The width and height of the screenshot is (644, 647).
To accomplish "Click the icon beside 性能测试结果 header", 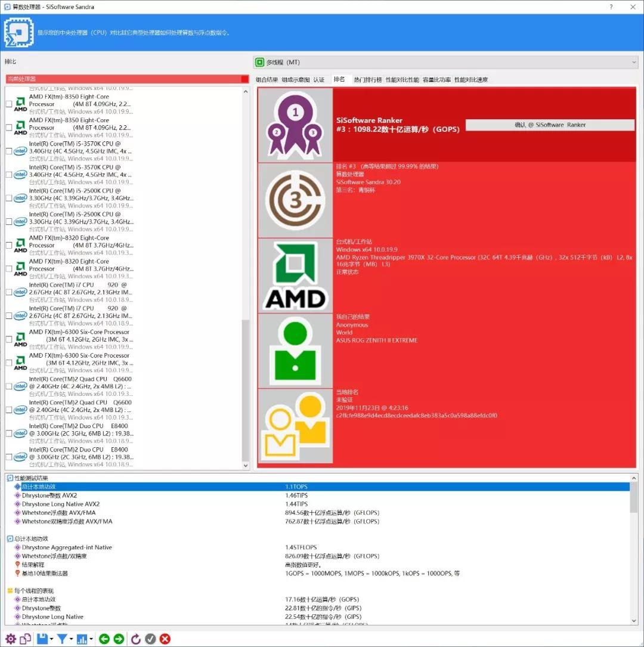I will [x=10, y=478].
